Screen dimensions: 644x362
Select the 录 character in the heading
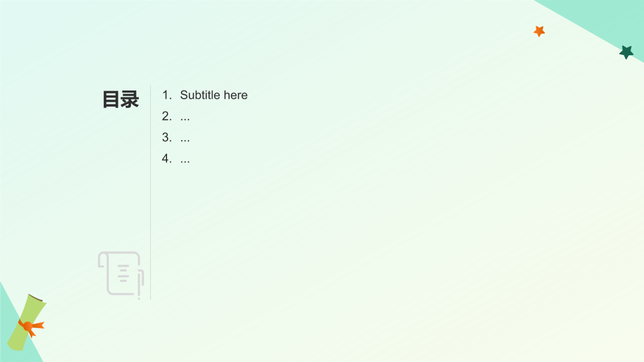tap(130, 100)
